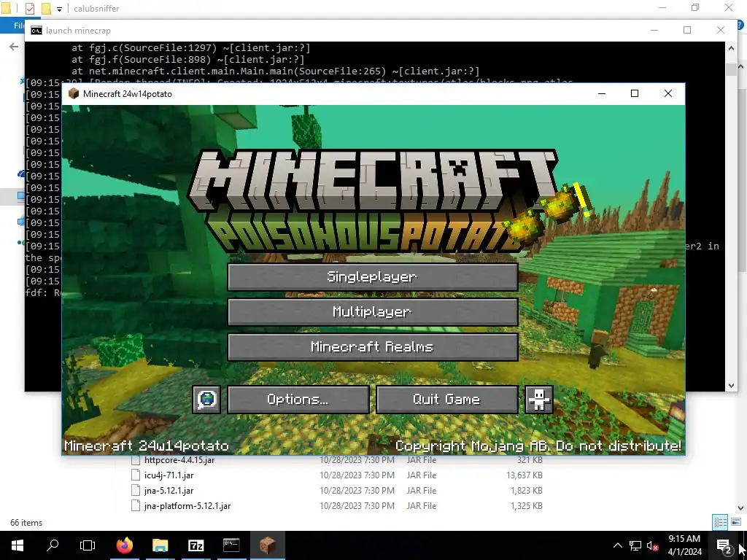Expand Customize Quick Access Toolbar dropdown arrow
Screen dimensions: 747x560
pyautogui.click(x=59, y=9)
